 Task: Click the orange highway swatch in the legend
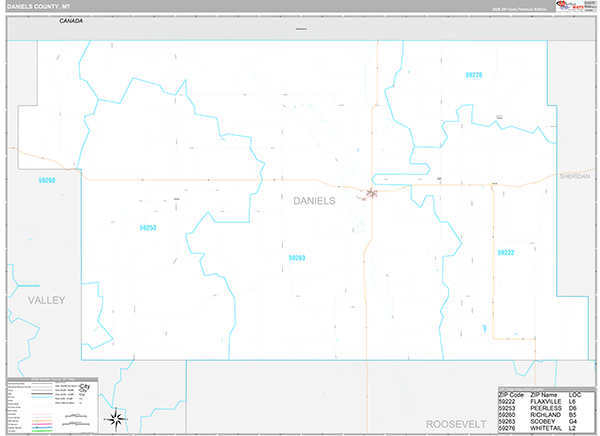point(42,421)
